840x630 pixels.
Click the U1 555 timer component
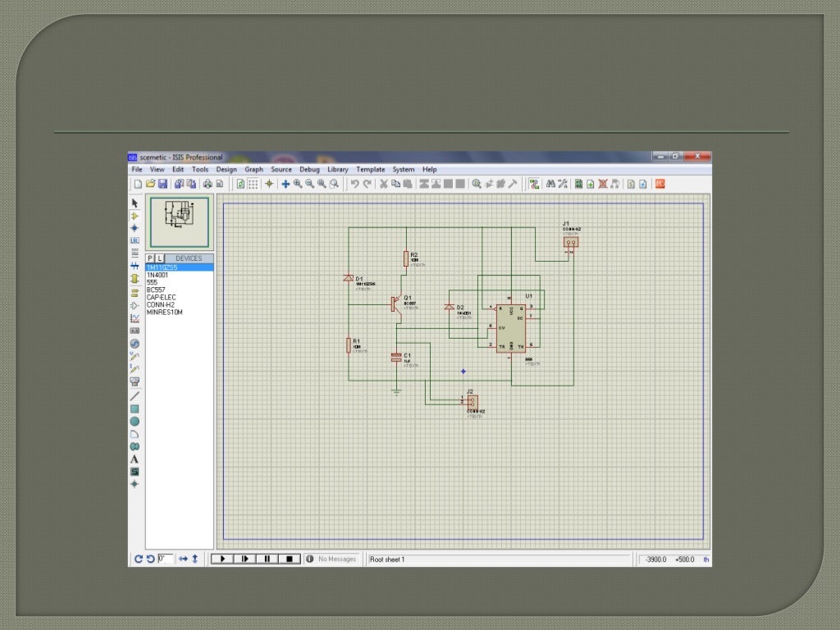click(x=511, y=328)
